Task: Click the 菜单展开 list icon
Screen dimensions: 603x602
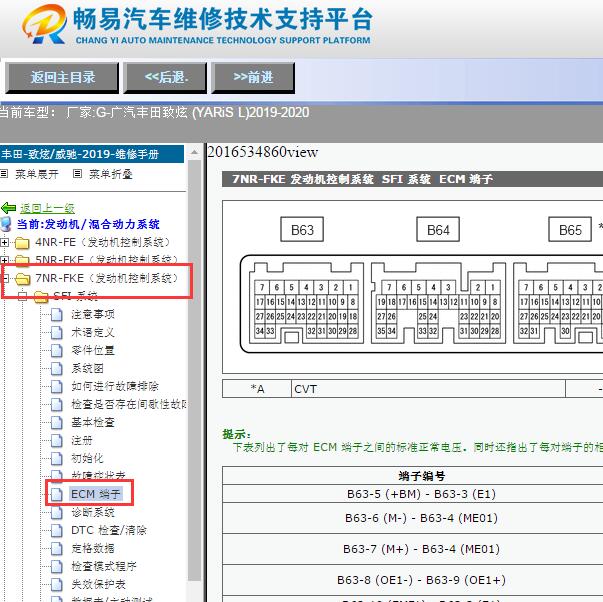Action: 4,174
